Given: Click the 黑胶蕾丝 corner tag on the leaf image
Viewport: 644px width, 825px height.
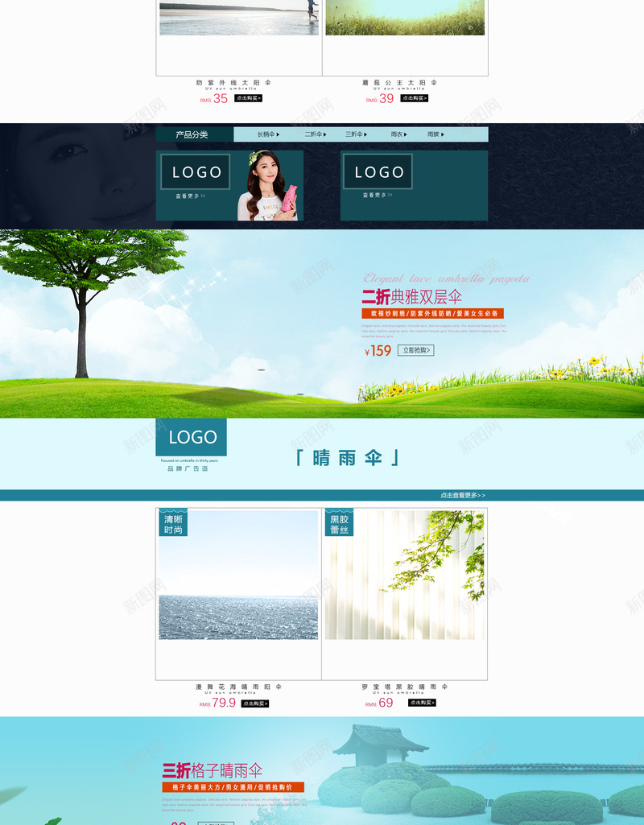Looking at the screenshot, I should coord(339,524).
